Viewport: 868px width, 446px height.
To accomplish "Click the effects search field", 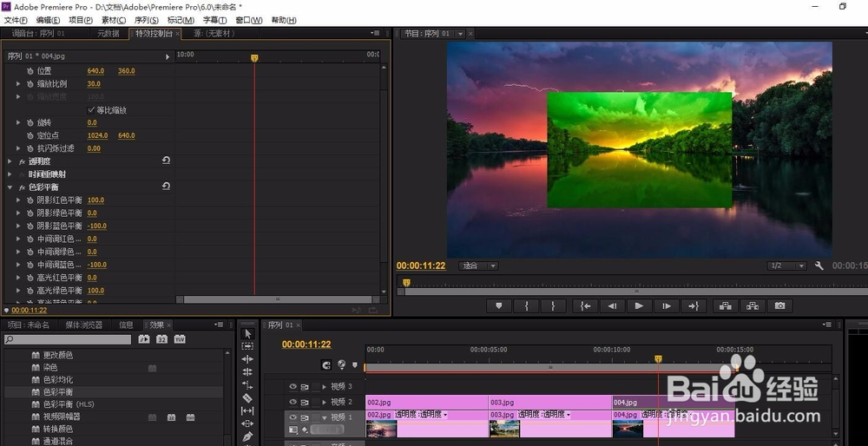I will coord(68,339).
